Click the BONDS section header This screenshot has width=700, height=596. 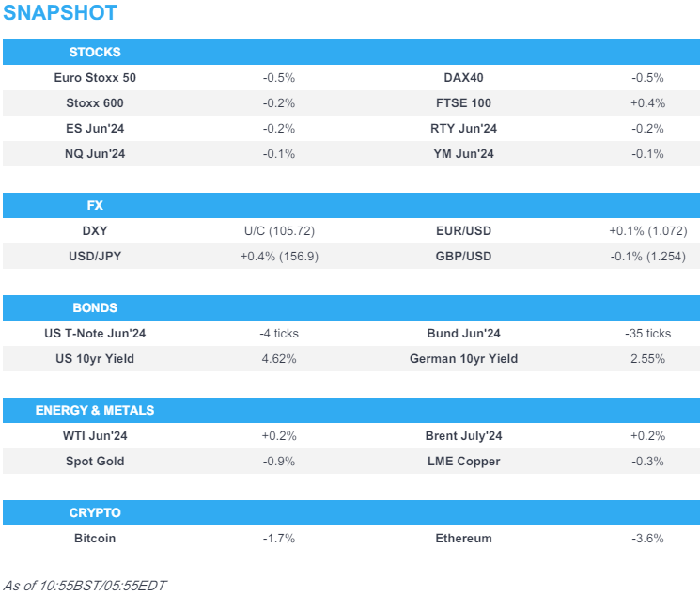point(95,308)
